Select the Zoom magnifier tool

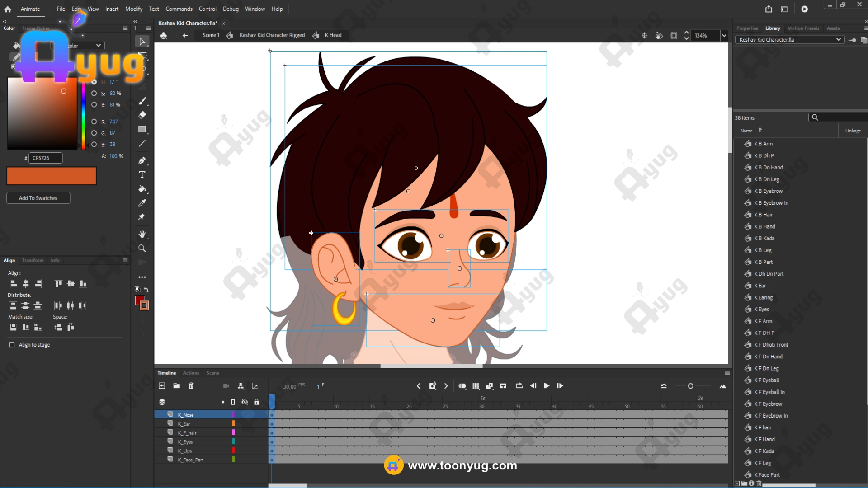point(142,249)
